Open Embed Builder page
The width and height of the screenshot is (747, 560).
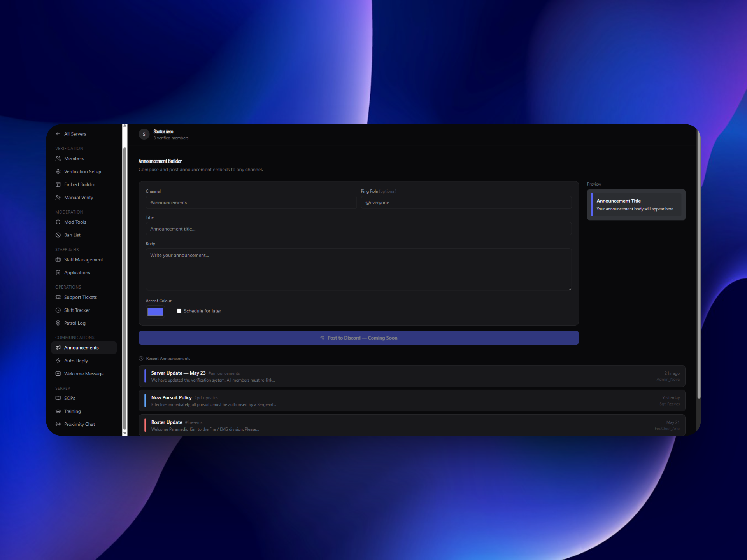[x=84, y=184]
